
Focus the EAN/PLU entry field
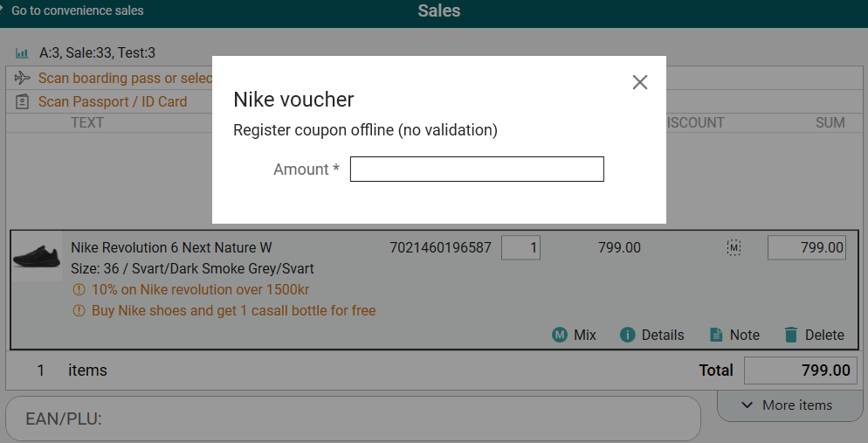click(x=353, y=419)
